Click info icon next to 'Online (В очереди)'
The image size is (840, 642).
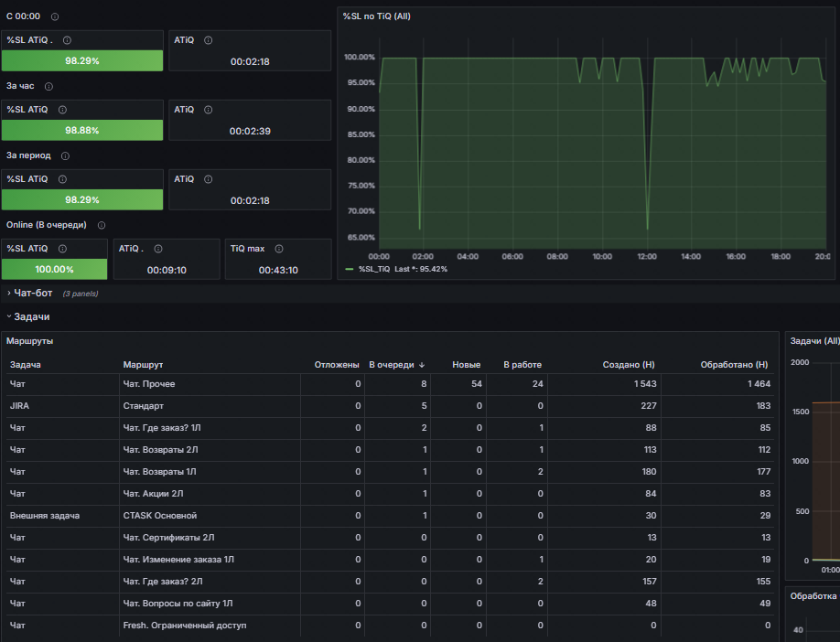click(x=102, y=225)
